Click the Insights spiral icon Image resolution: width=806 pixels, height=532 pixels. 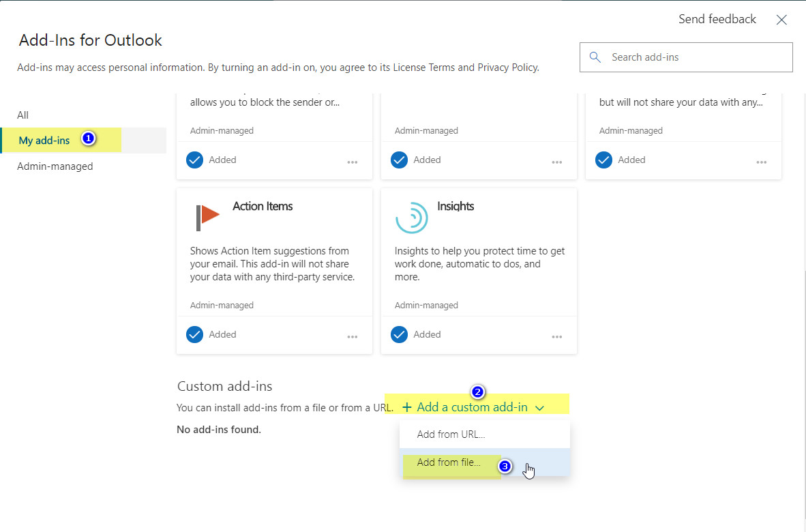tap(412, 218)
